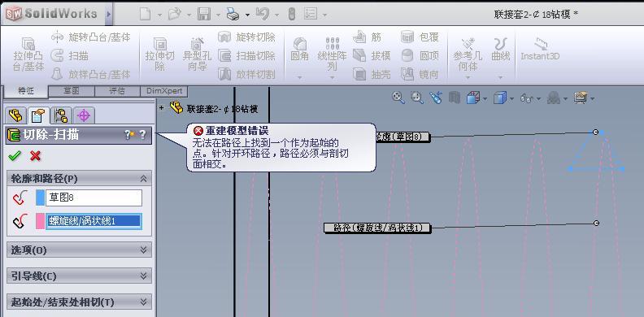Click the 路径(螺旋线/涡状线1) callout label
The width and height of the screenshot is (644, 317).
377,228
